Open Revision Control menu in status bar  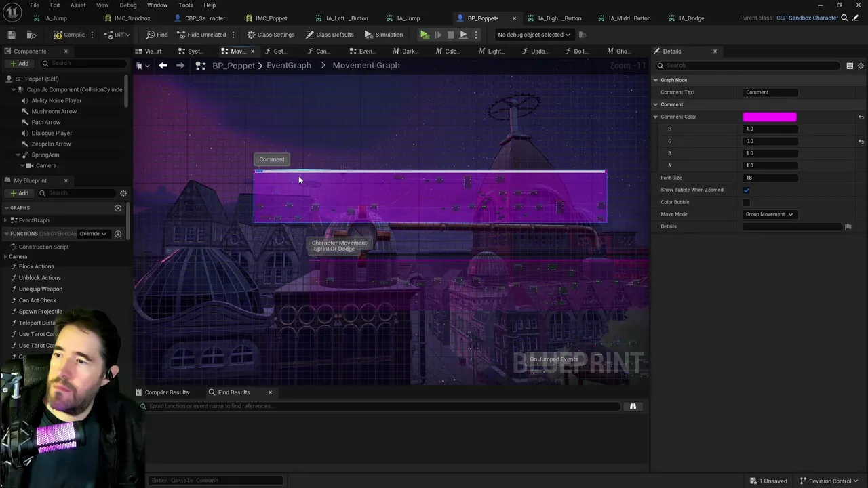829,481
